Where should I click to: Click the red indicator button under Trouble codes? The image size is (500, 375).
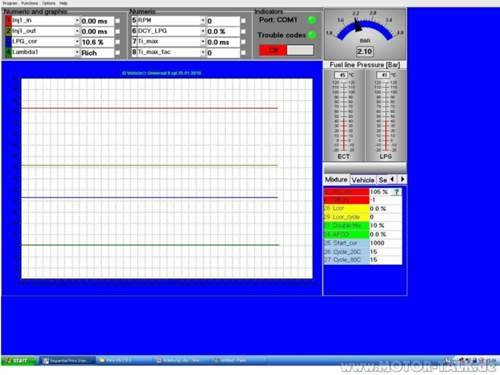tap(273, 50)
